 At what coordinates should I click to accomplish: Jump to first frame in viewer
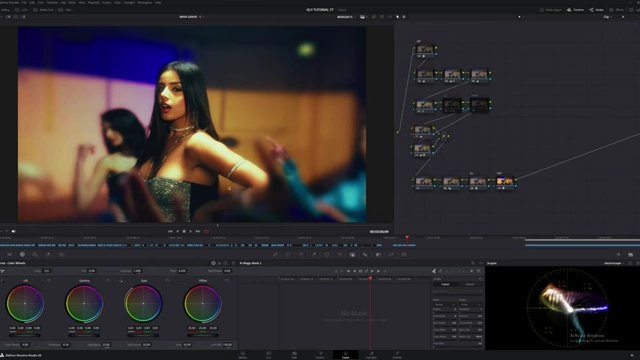click(170, 231)
